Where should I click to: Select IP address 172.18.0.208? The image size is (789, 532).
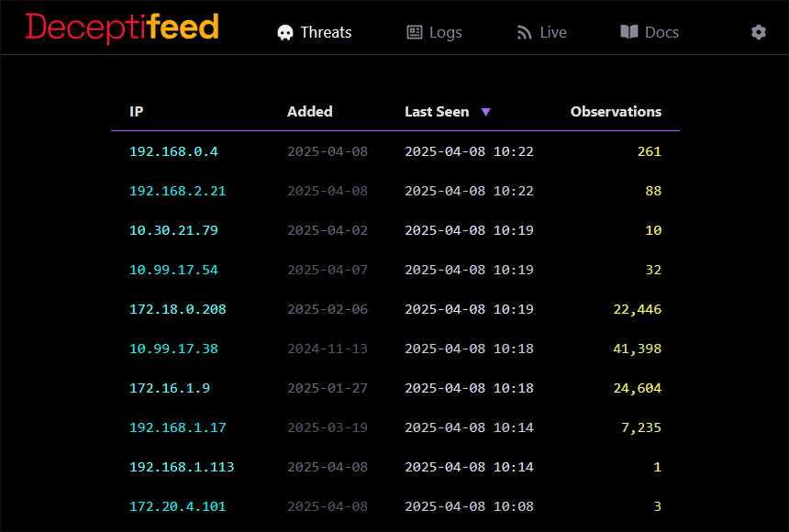177,309
